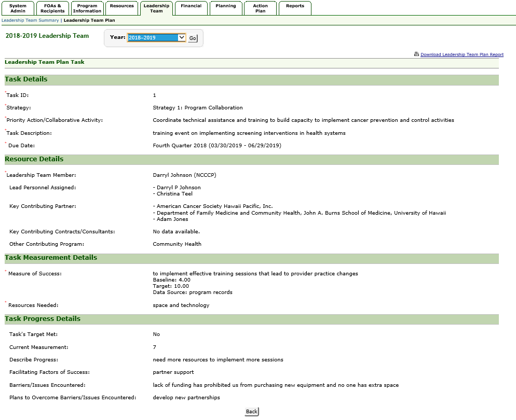The width and height of the screenshot is (516, 420).
Task: Switch to the Planning tab
Action: point(226,6)
